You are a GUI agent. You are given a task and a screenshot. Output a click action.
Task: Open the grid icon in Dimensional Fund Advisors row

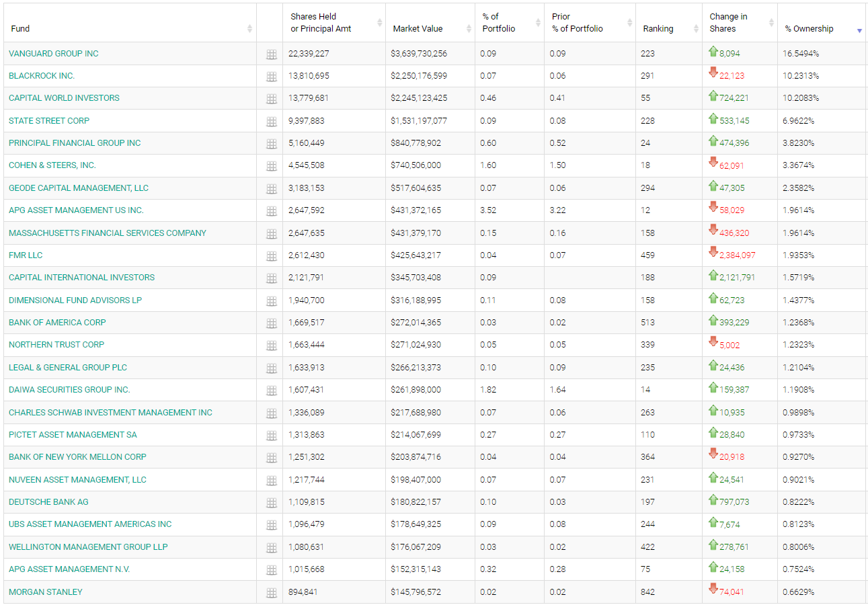272,301
